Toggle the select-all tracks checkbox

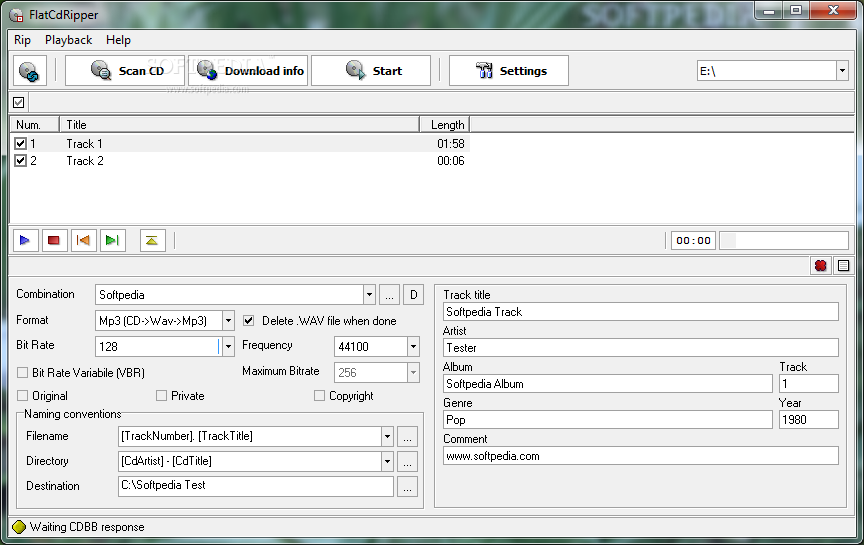pos(19,102)
